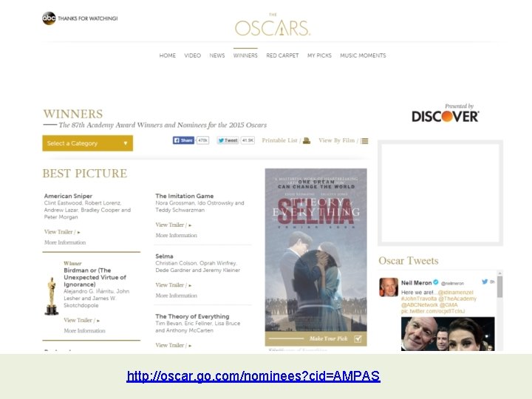Image resolution: width=532 pixels, height=399 pixels.
Task: Click the Facebook Share button
Action: [183, 140]
